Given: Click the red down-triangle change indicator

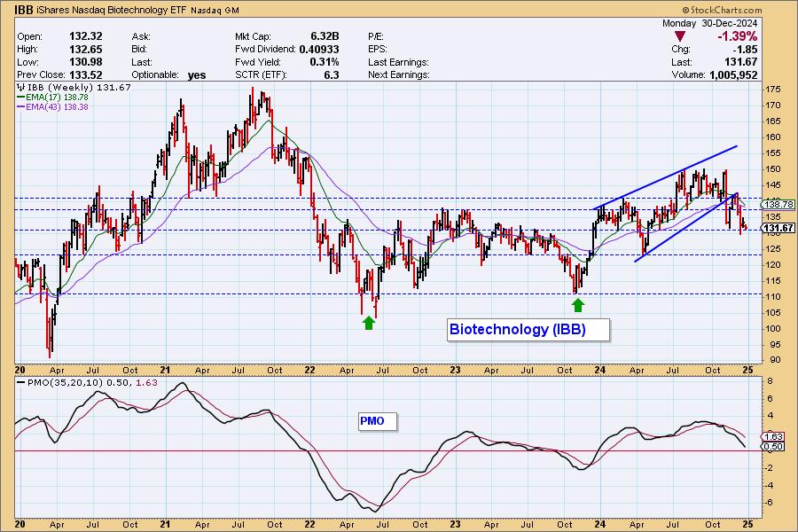Looking at the screenshot, I should coord(680,36).
